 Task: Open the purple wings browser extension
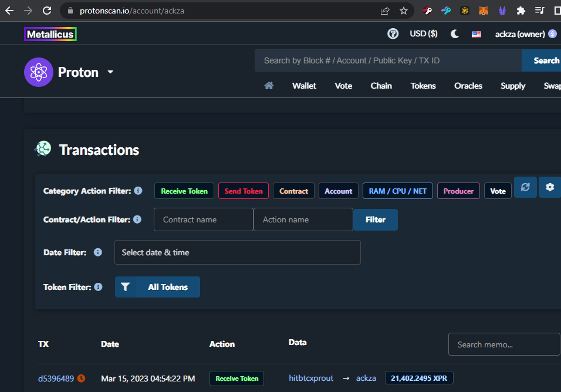click(x=502, y=11)
